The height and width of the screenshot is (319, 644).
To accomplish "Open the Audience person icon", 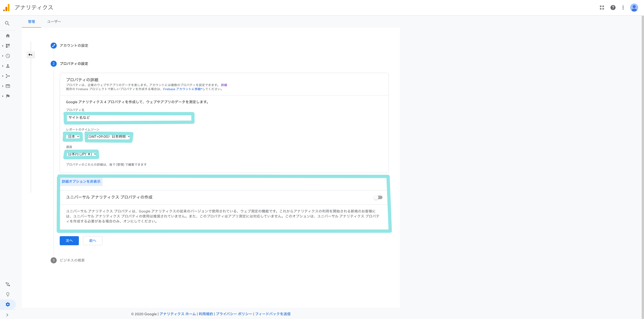I will 8,66.
